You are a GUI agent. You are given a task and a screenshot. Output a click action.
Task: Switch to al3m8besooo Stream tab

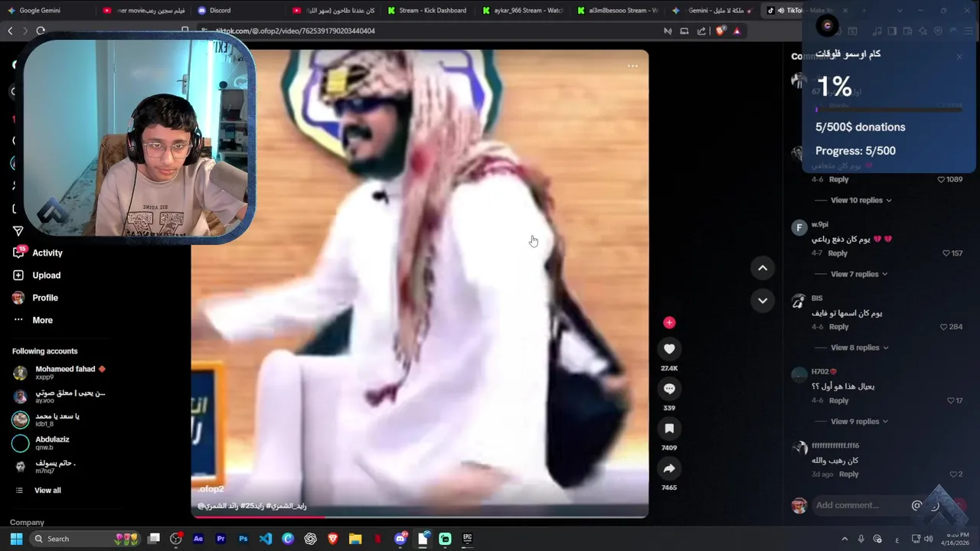pyautogui.click(x=618, y=11)
